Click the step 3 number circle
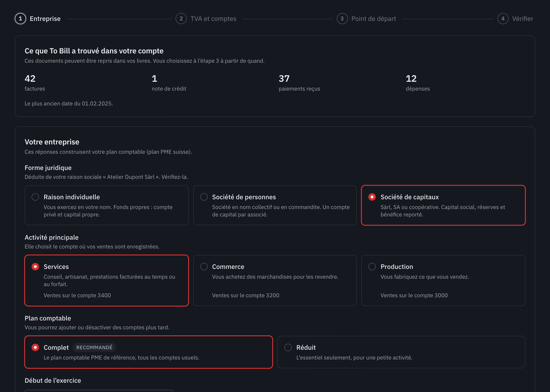The width and height of the screenshot is (550, 392). coord(342,19)
